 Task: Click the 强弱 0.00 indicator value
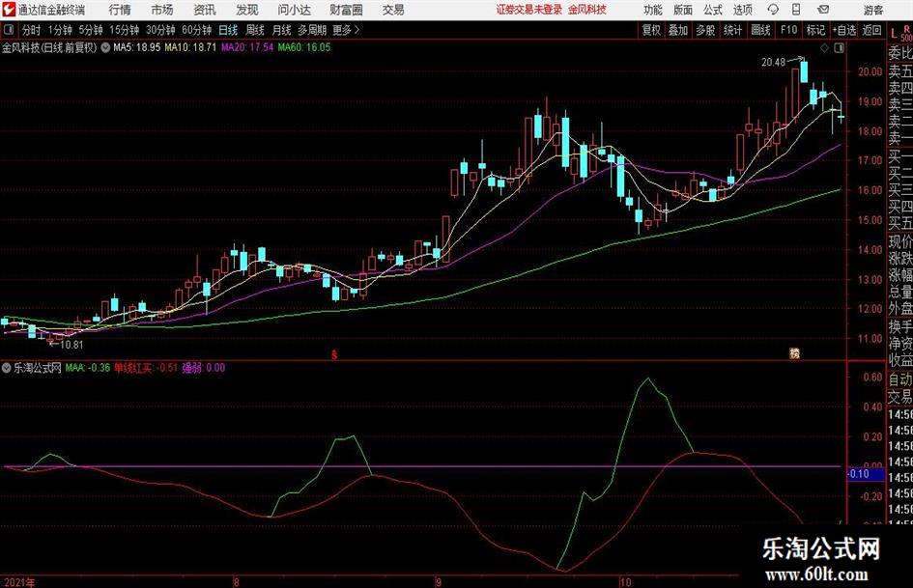204,368
